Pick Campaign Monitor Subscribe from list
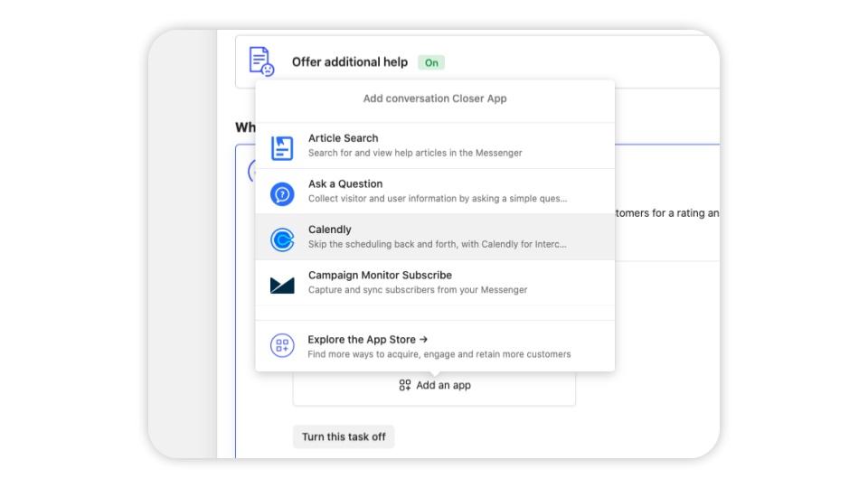 coord(435,283)
